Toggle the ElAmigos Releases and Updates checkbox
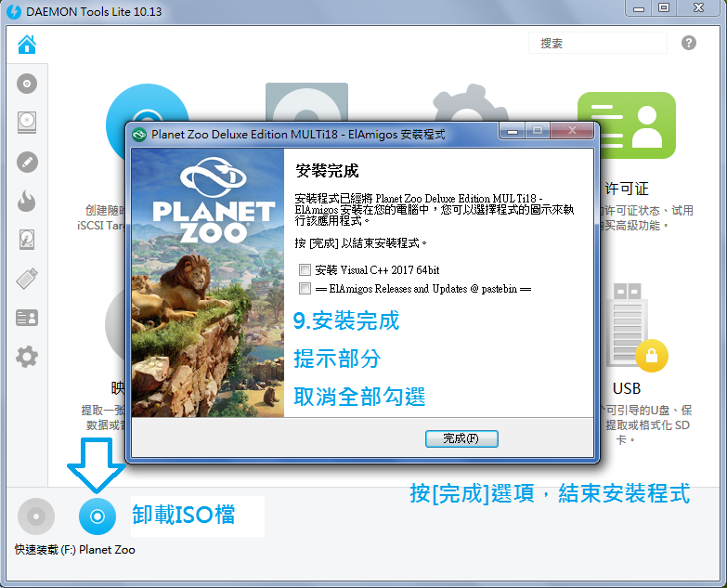This screenshot has height=588, width=727. tap(305, 289)
